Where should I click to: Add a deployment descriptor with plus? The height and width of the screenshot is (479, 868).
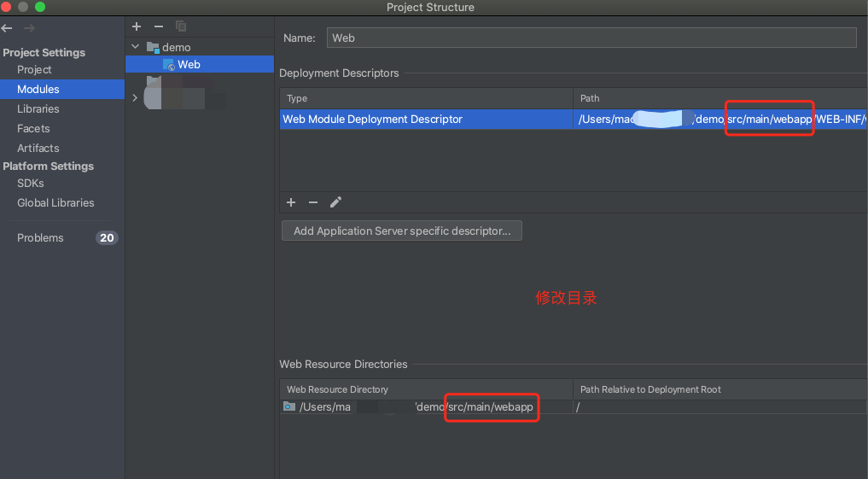(x=291, y=202)
